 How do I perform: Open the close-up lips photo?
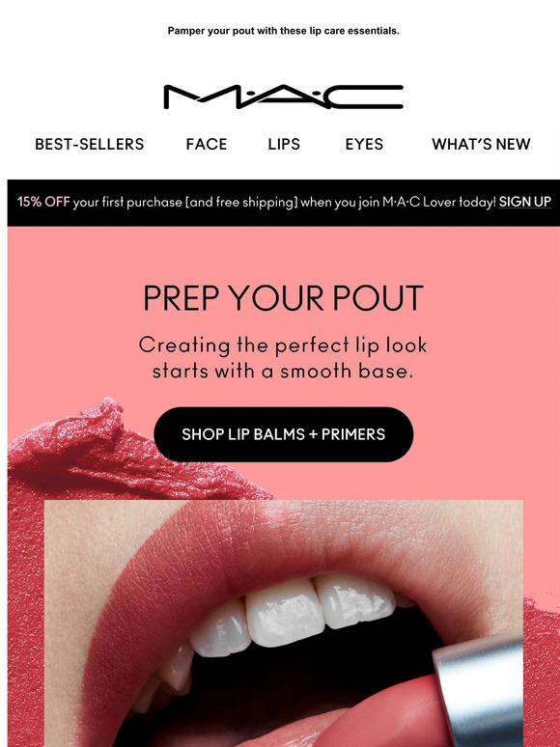(x=284, y=623)
